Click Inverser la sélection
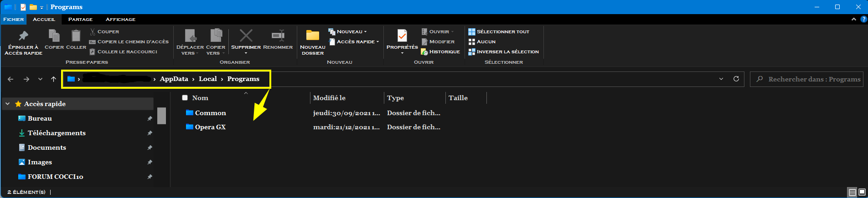868x198 pixels. [x=507, y=51]
